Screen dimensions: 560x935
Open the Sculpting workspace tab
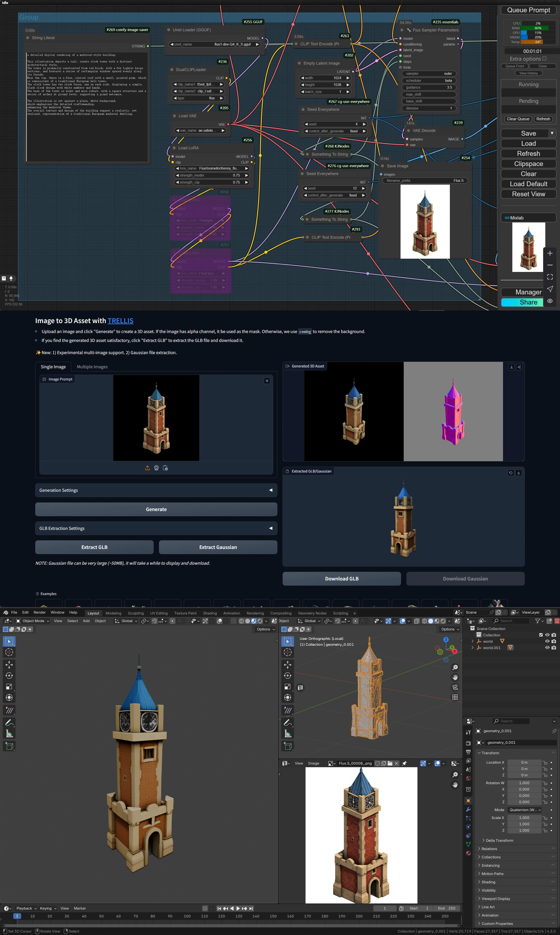coord(135,613)
